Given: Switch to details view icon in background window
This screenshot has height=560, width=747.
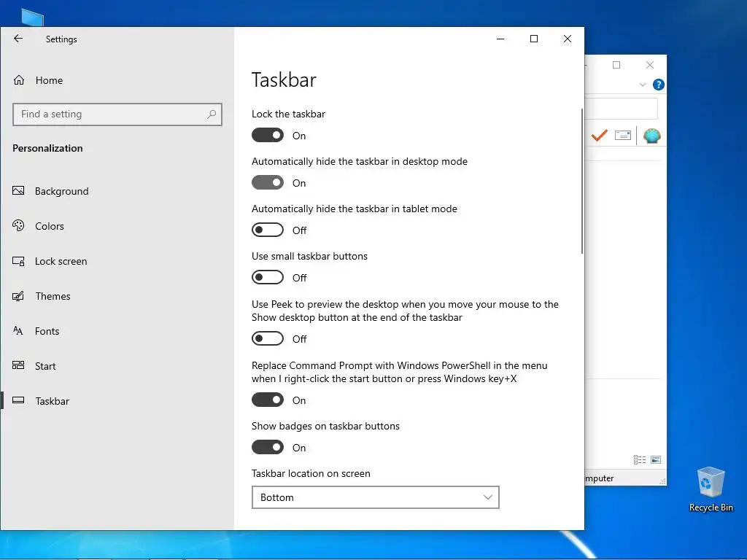Looking at the screenshot, I should click(640, 459).
